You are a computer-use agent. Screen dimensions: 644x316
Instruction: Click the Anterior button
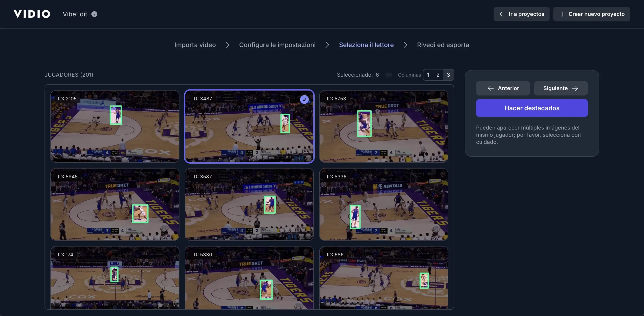[503, 88]
